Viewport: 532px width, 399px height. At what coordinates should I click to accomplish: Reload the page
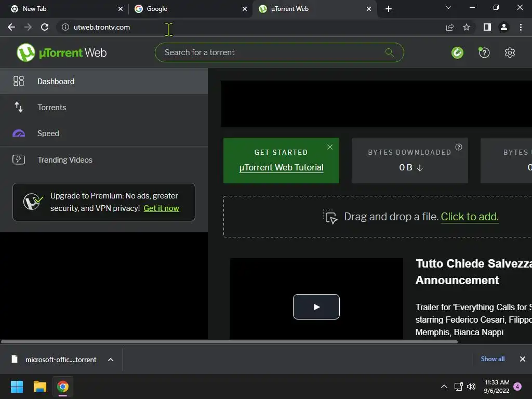pyautogui.click(x=45, y=27)
